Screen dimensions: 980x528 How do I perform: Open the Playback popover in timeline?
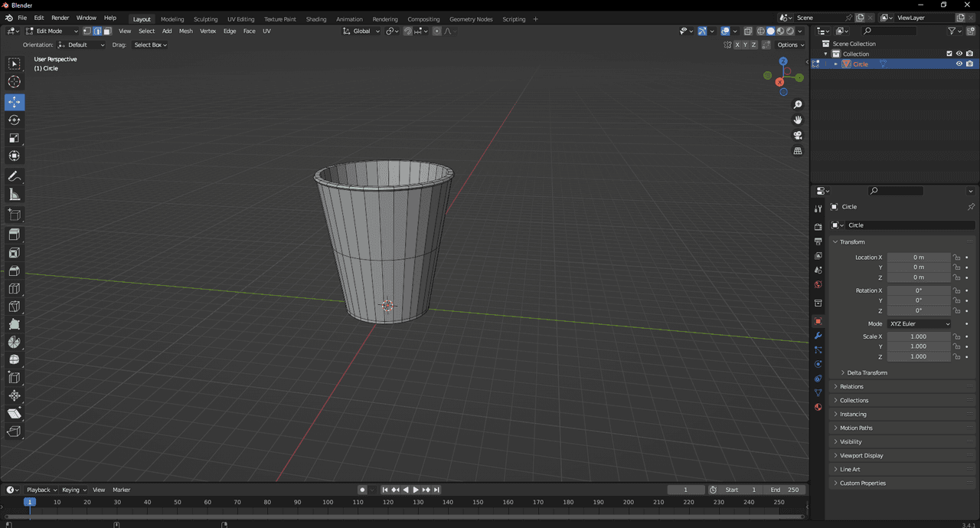(41, 490)
